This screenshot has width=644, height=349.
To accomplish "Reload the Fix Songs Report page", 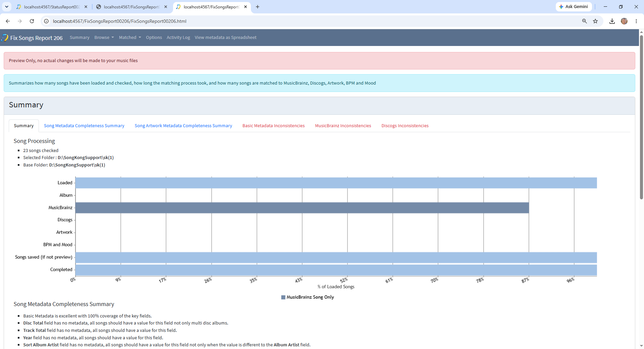I will tap(32, 21).
